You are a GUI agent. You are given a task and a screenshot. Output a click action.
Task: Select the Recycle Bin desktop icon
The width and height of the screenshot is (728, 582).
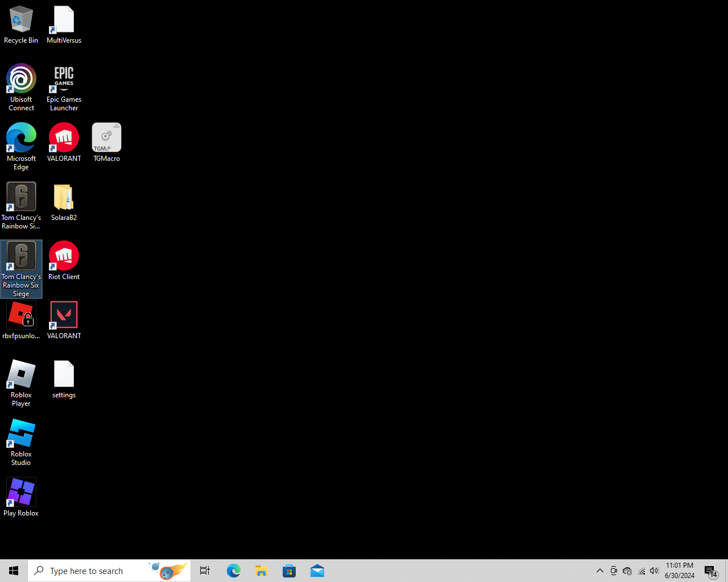[x=21, y=25]
